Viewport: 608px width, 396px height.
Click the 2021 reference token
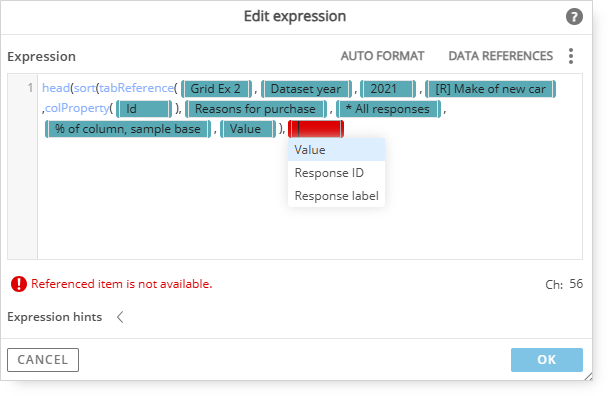(388, 89)
